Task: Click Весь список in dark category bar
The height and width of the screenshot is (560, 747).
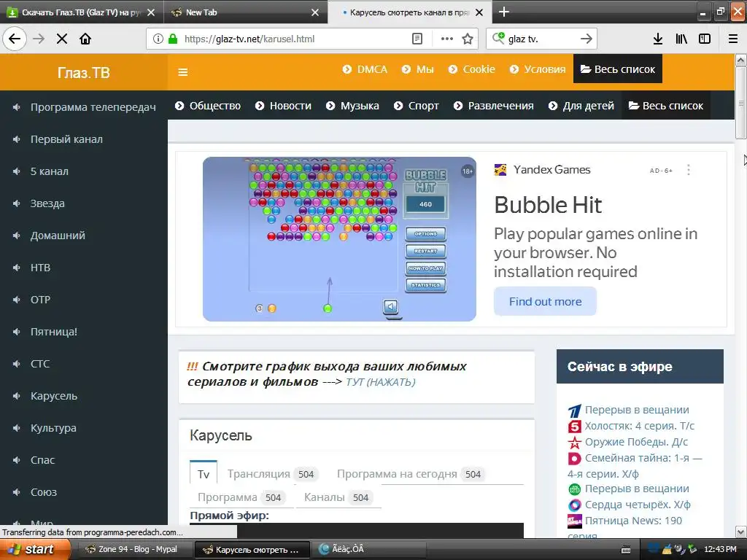Action: 666,106
